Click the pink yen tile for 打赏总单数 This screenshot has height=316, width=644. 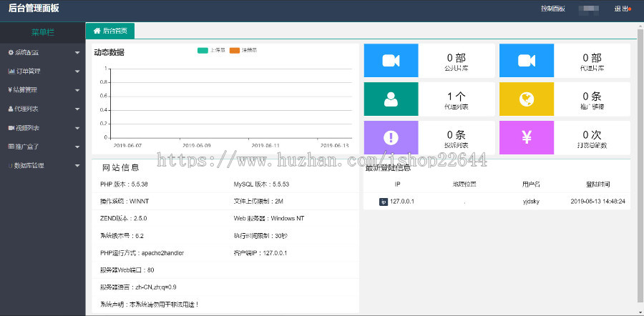pos(527,137)
